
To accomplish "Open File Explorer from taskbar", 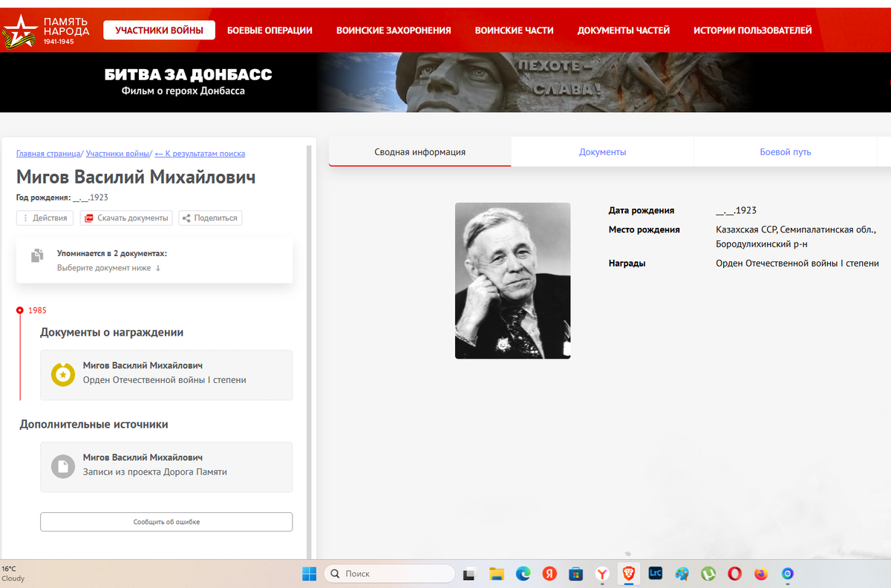I will (x=497, y=574).
